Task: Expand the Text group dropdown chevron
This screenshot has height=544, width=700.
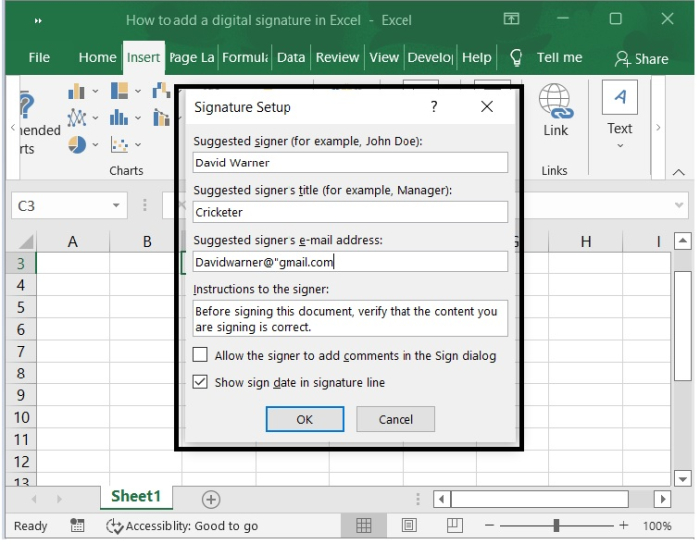Action: (620, 146)
